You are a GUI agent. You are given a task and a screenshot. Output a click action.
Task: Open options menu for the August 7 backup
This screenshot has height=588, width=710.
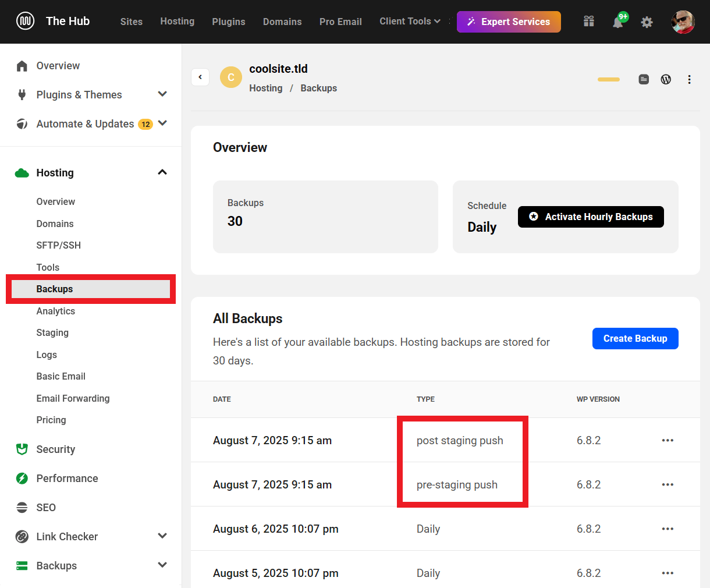[x=668, y=440]
